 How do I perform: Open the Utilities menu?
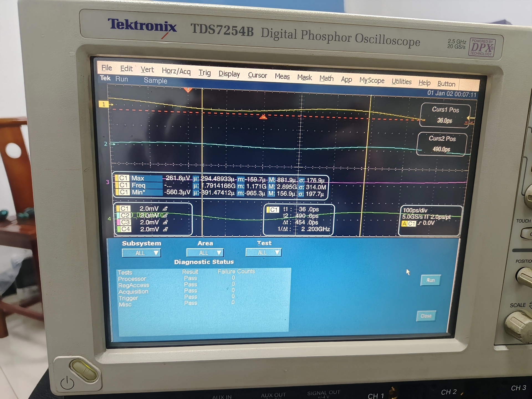(x=401, y=82)
